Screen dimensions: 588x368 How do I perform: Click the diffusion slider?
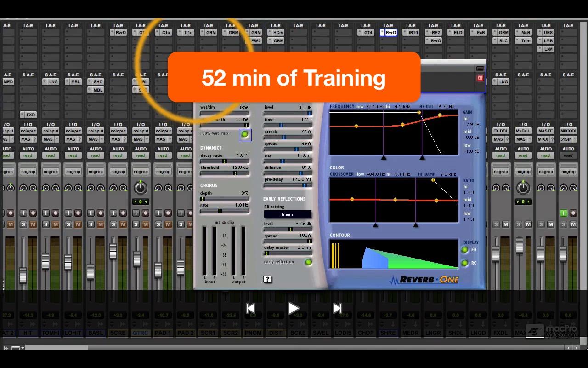click(x=288, y=173)
